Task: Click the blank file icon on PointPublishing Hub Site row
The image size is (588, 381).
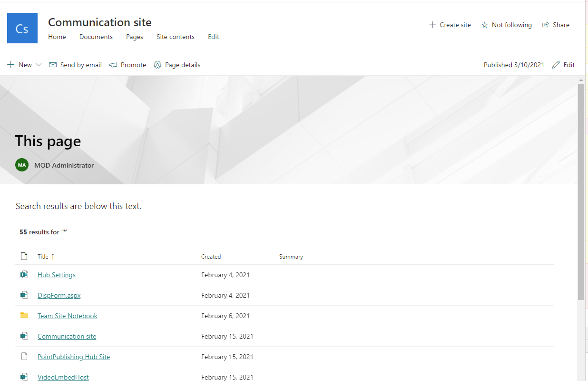Action: click(x=24, y=356)
